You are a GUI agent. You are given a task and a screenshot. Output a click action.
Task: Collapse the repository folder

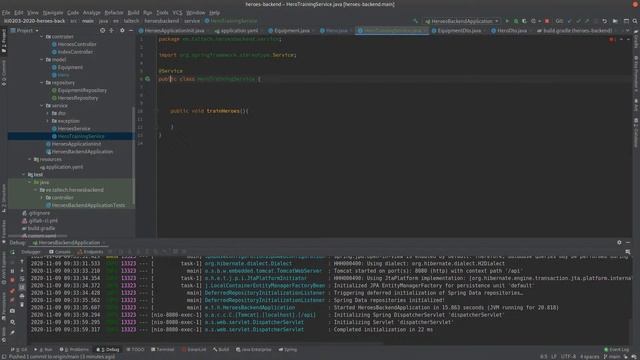pos(42,82)
